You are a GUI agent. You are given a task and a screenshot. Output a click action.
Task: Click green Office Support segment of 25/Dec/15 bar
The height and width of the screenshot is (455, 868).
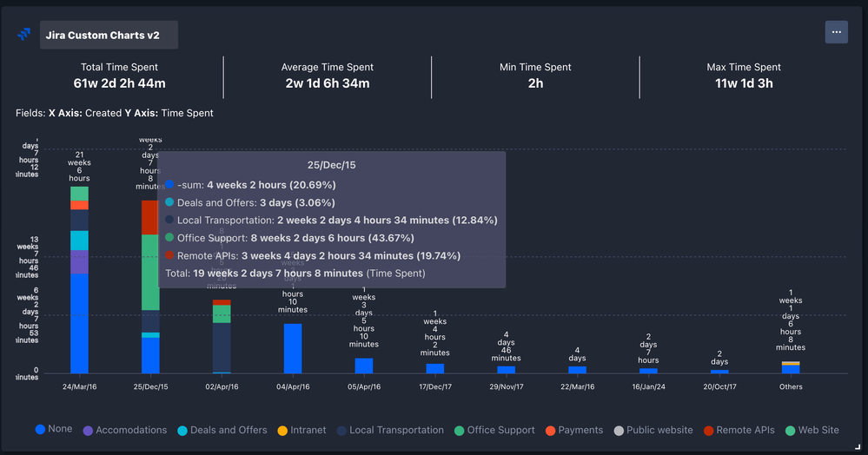(150, 273)
